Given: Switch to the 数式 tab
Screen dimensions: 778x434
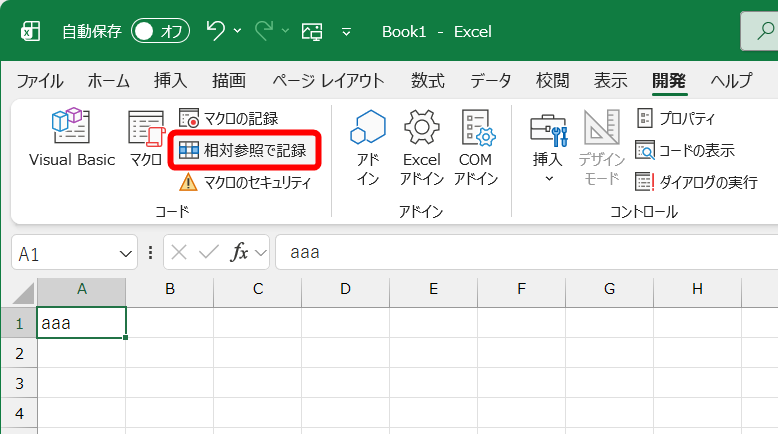Looking at the screenshot, I should pyautogui.click(x=427, y=80).
